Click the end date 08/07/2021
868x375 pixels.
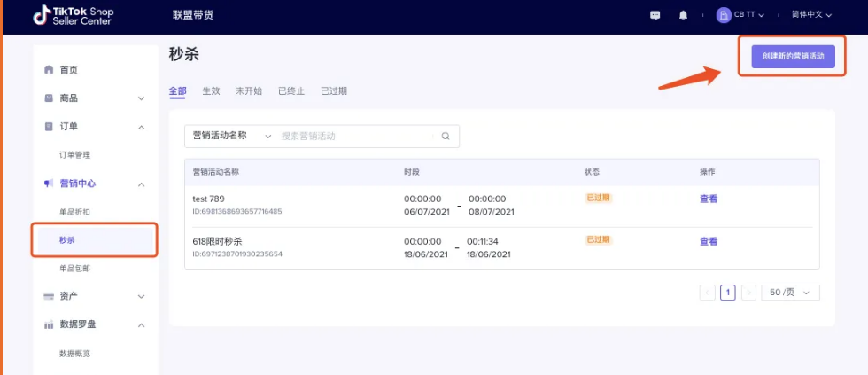pyautogui.click(x=492, y=212)
